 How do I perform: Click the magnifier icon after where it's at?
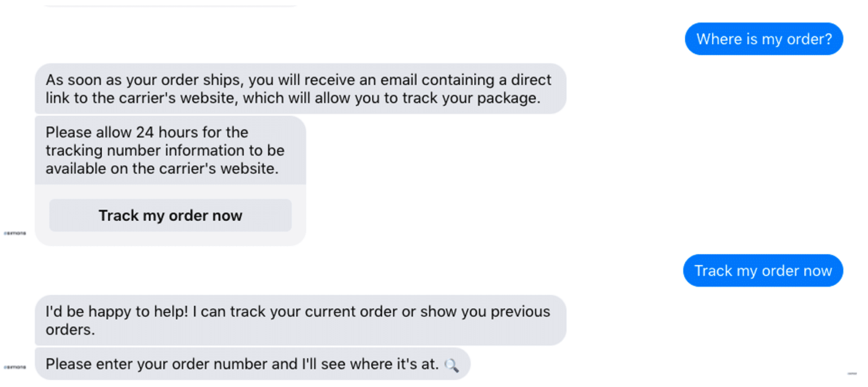(452, 364)
